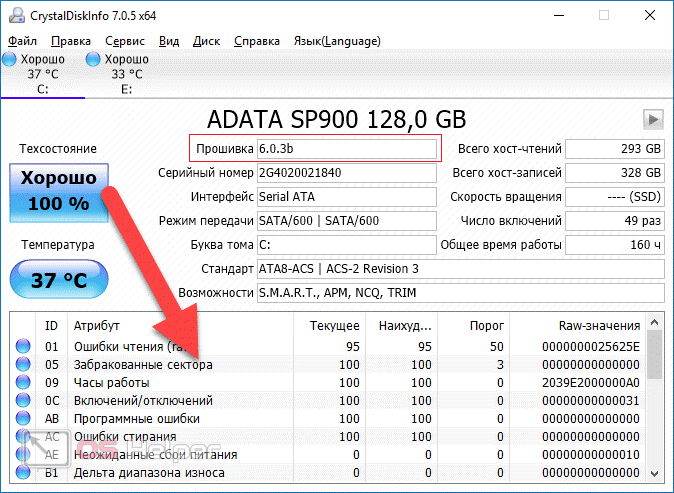Click the CrystalDiskInfo title bar app icon
674x493 pixels.
17,15
